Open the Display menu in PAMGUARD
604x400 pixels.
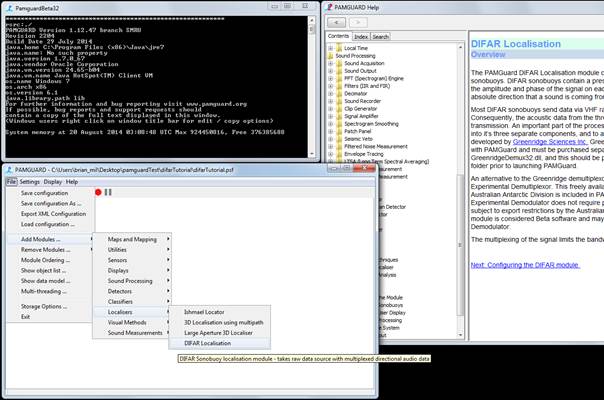[x=53, y=182]
